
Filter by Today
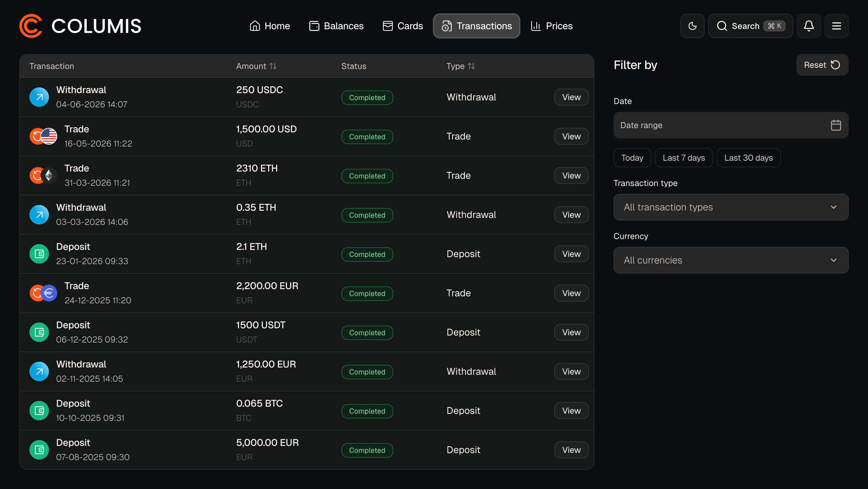[632, 158]
